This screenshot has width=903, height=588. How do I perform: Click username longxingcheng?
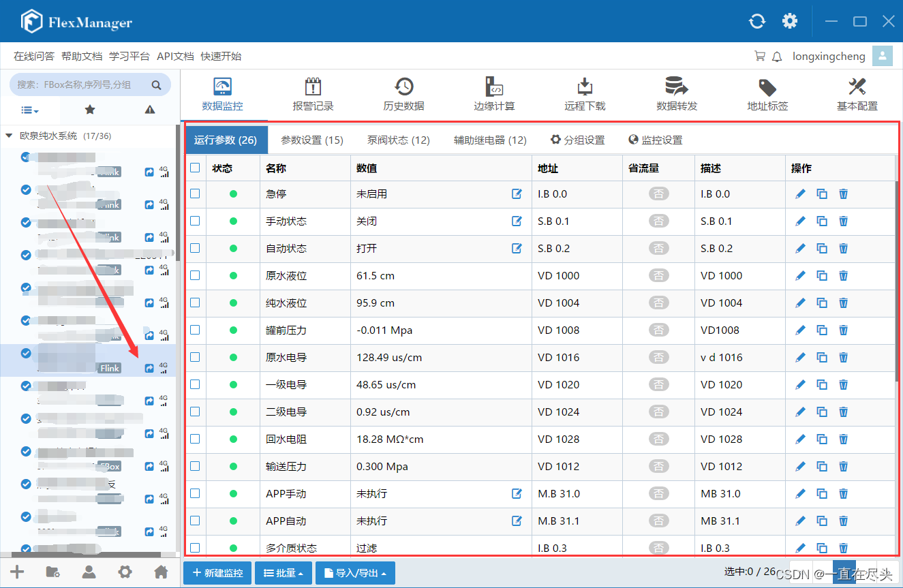(829, 57)
